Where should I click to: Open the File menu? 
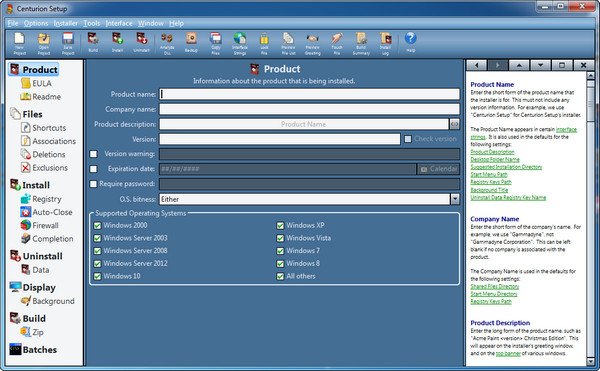13,23
